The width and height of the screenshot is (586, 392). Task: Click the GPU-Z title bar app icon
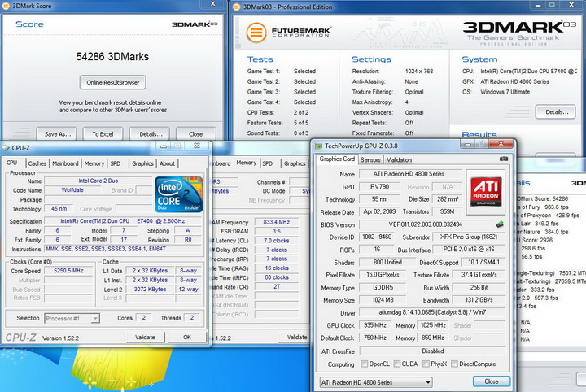(x=318, y=146)
